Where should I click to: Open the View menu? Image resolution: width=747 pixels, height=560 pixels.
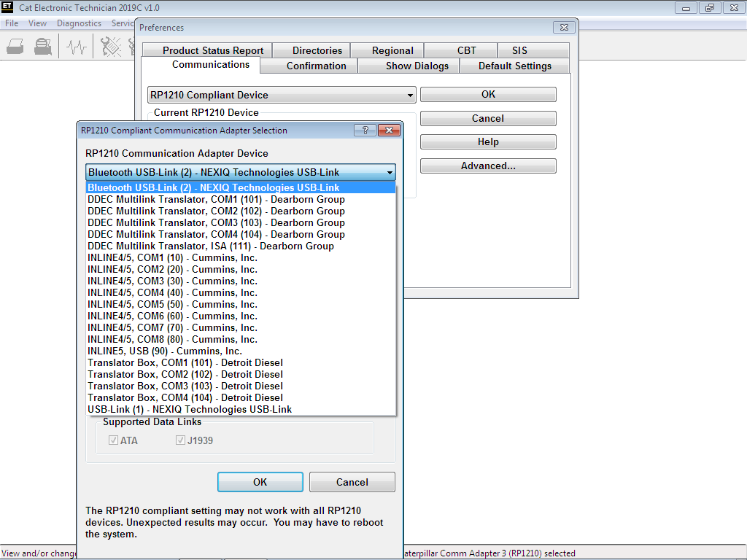click(37, 23)
